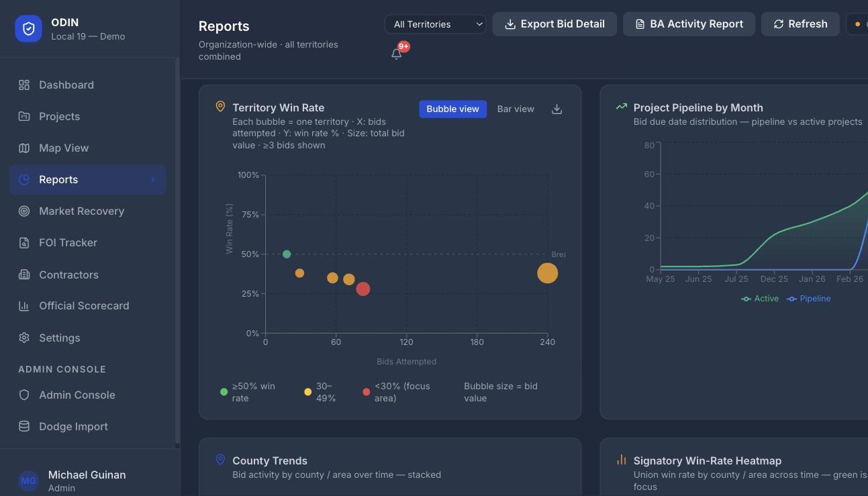Click the yellow 30–49% legend dot
Screen dimensions: 868x496
tap(307, 392)
